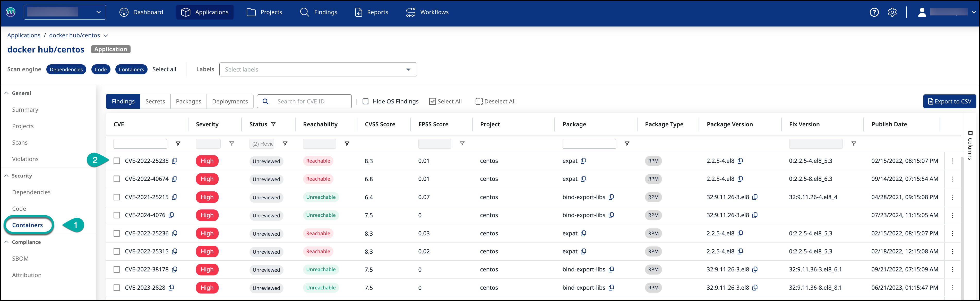Click the help question mark icon
The width and height of the screenshot is (980, 301).
(x=874, y=12)
